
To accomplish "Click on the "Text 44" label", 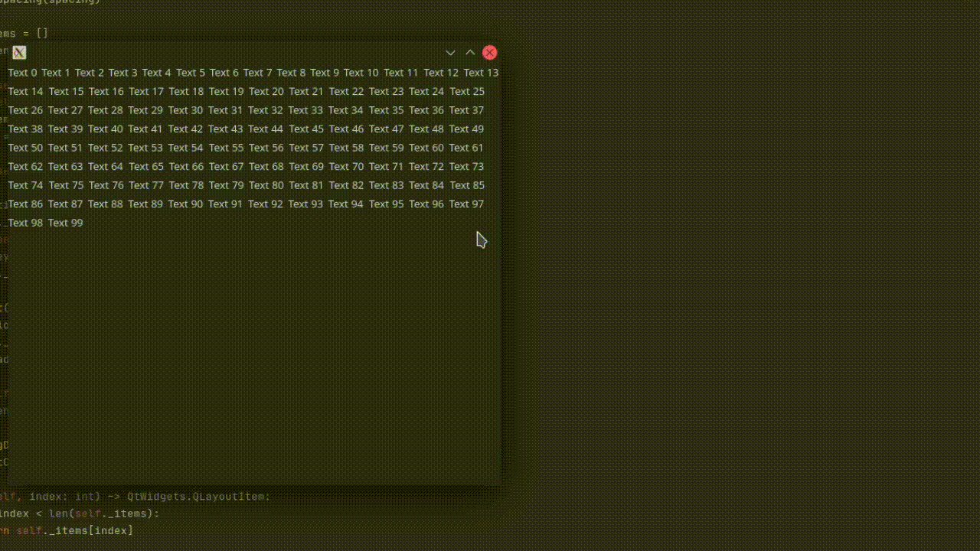I will (266, 129).
